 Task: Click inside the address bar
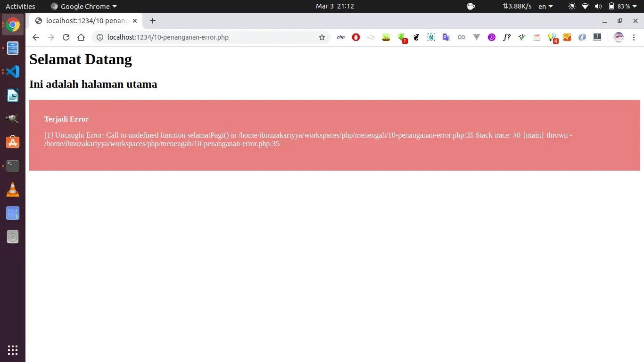[189, 37]
